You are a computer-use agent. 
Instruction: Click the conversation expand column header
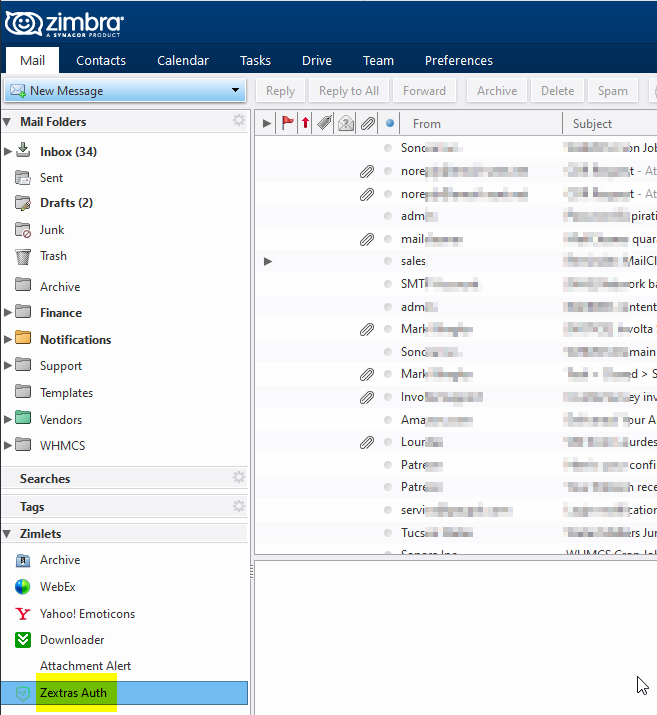(x=267, y=123)
